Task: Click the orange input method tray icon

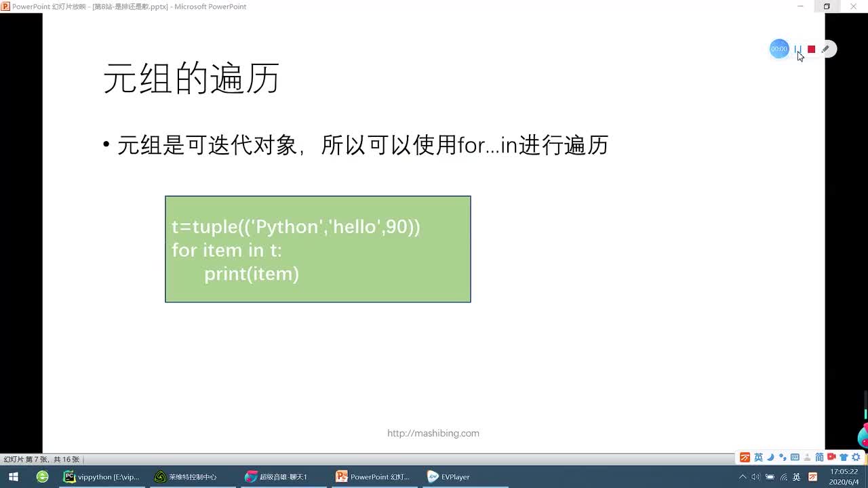Action: pos(812,477)
